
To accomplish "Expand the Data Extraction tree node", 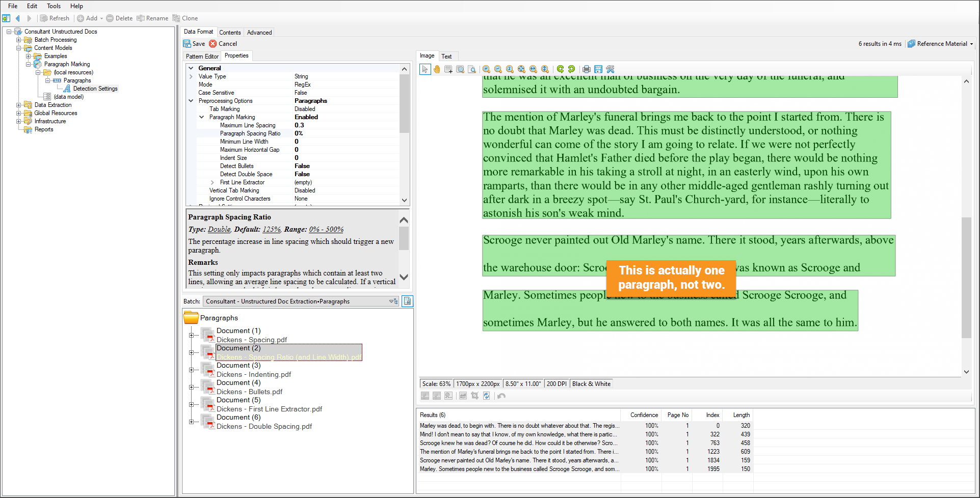I will 19,105.
